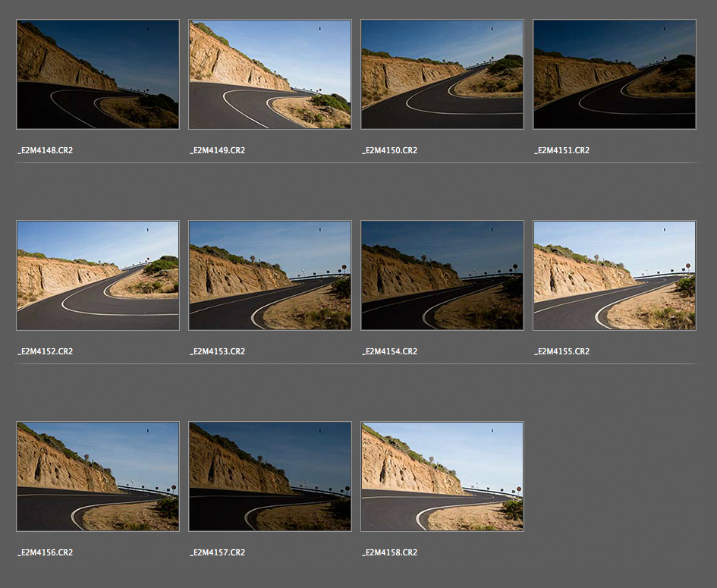The width and height of the screenshot is (717, 588).
Task: Click the _E2M4156.CR2 filename text
Action: click(x=46, y=553)
